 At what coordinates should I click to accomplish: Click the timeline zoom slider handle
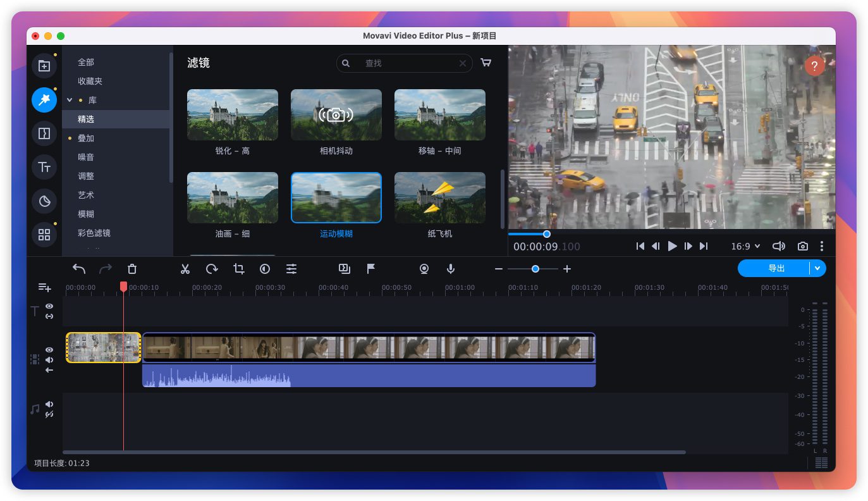[535, 269]
